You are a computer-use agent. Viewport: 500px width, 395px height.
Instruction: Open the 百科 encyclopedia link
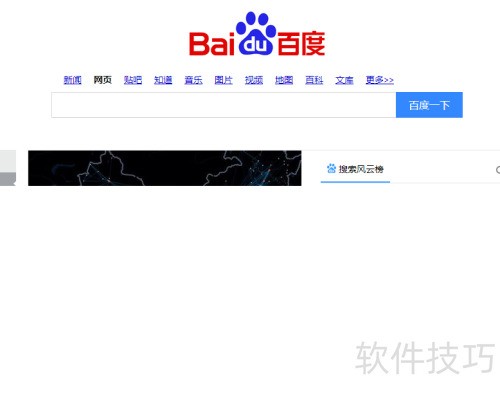[x=314, y=80]
